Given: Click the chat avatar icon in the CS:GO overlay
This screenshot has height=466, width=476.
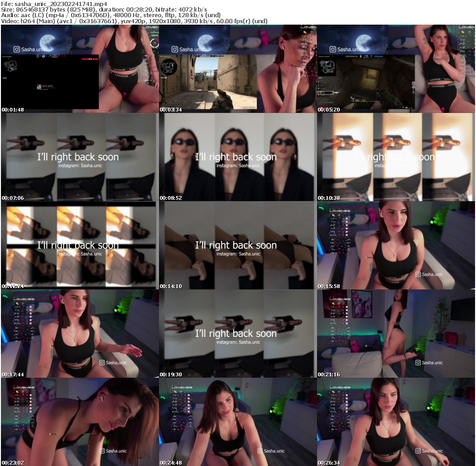Looking at the screenshot, I should [39, 86].
